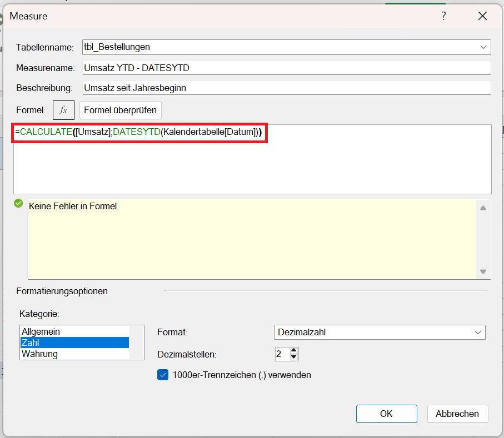Confirm the measure with OK
Image resolution: width=504 pixels, height=438 pixels.
tap(386, 414)
